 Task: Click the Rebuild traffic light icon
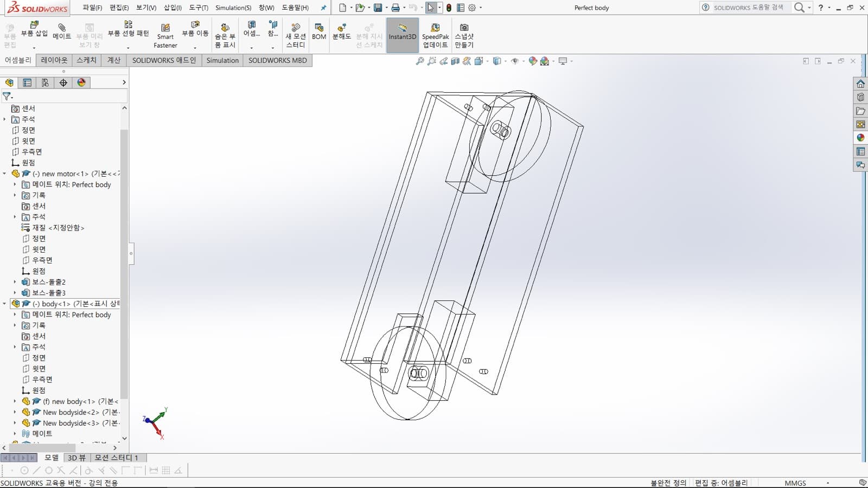449,8
